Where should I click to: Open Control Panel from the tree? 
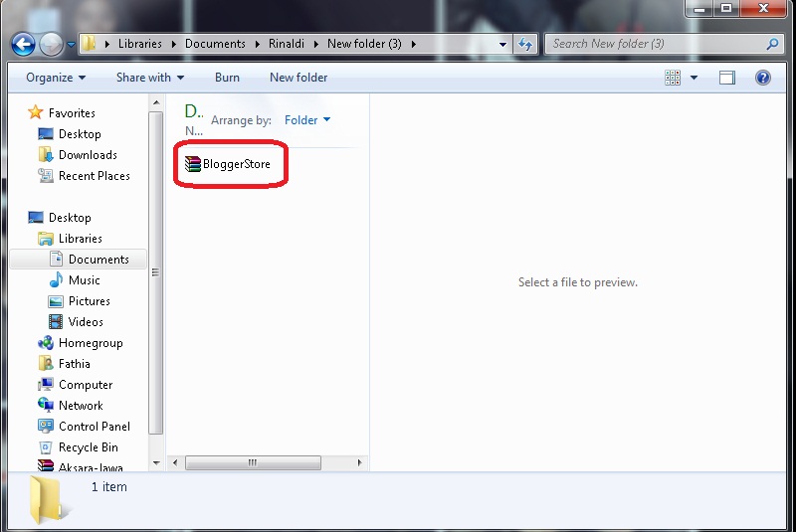click(94, 426)
